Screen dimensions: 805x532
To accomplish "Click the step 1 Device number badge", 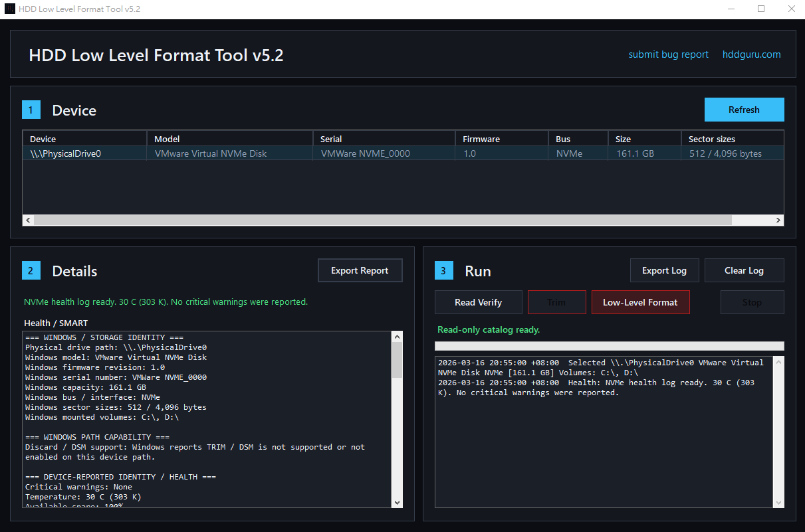I will (x=31, y=110).
